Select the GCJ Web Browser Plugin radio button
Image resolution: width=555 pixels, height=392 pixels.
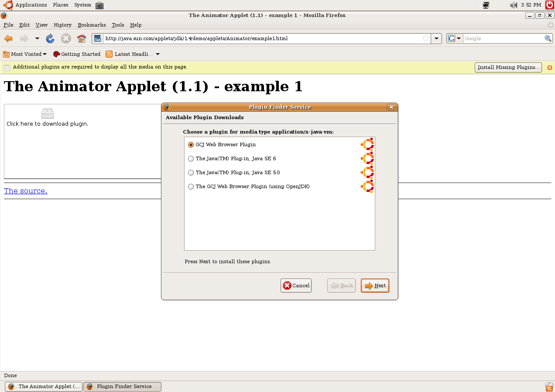pos(191,145)
